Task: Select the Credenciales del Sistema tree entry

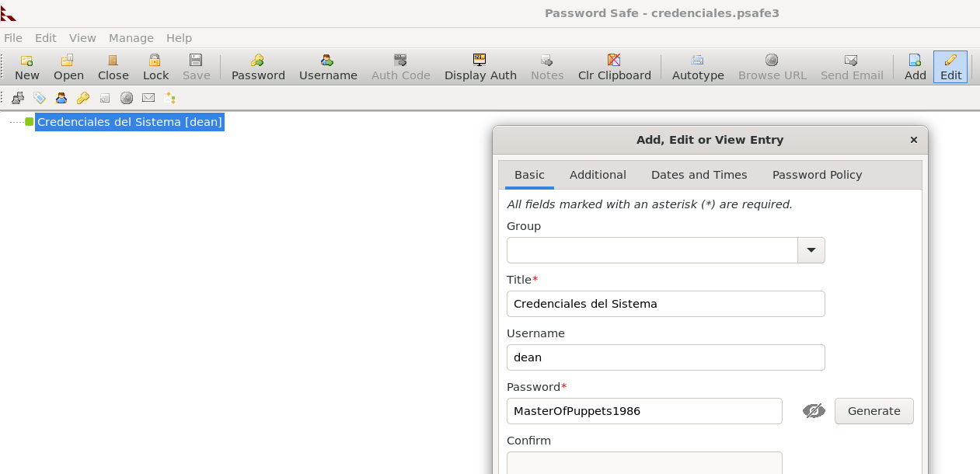Action: tap(129, 122)
